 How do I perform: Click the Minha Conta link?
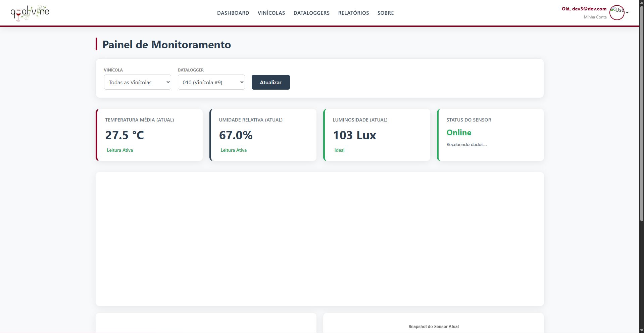595,17
